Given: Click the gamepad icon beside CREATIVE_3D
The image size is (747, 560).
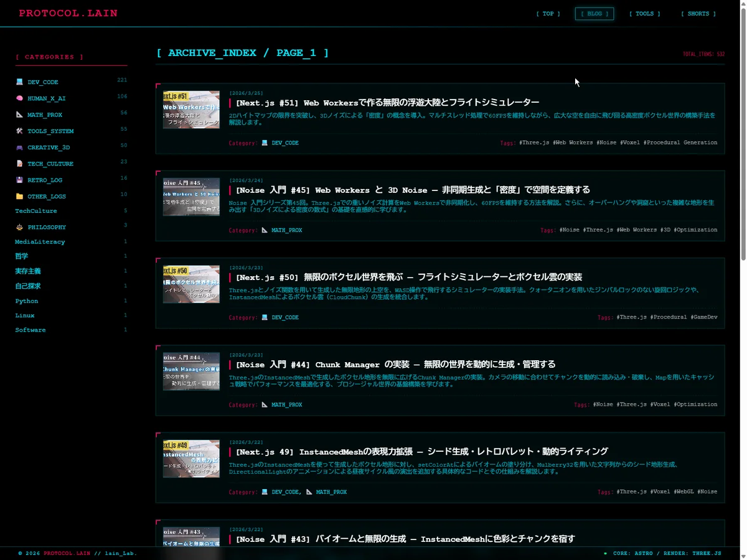Looking at the screenshot, I should pos(19,147).
